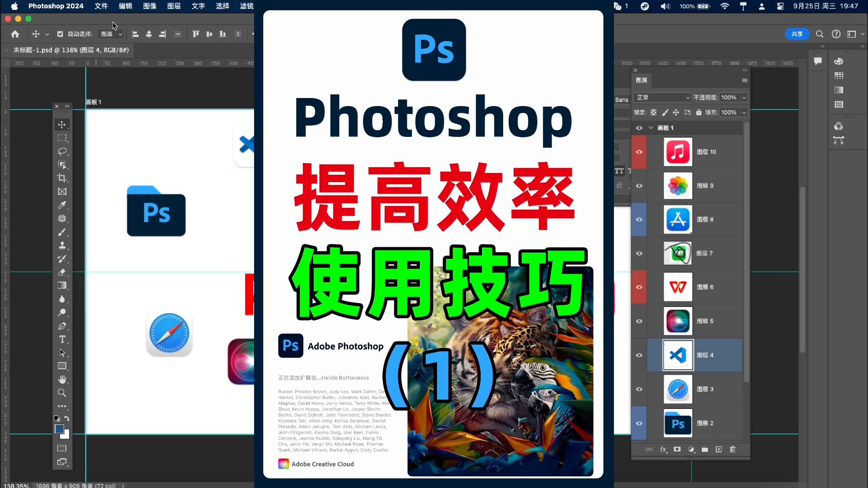This screenshot has width=868, height=488.
Task: Open the 文字 menu
Action: click(x=198, y=6)
